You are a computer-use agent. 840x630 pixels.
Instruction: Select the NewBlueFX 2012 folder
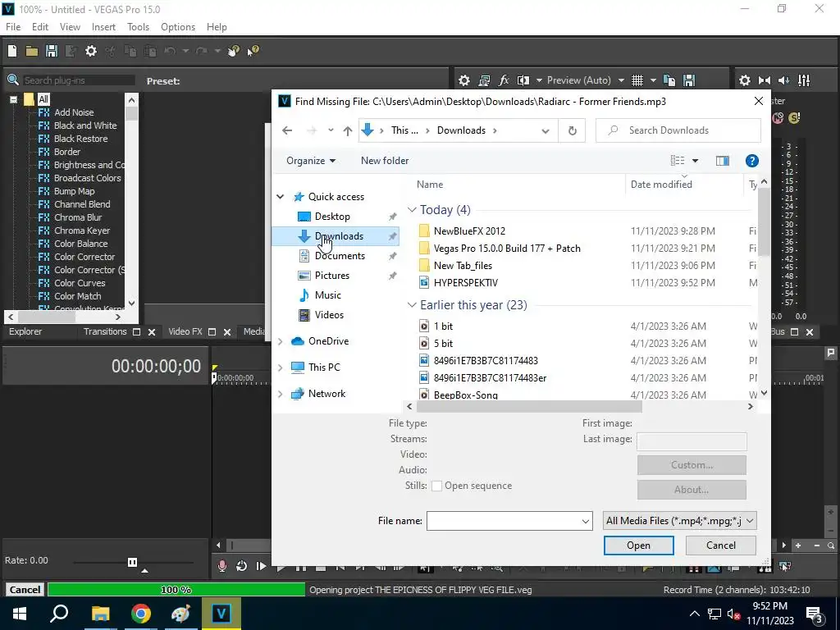(x=469, y=231)
